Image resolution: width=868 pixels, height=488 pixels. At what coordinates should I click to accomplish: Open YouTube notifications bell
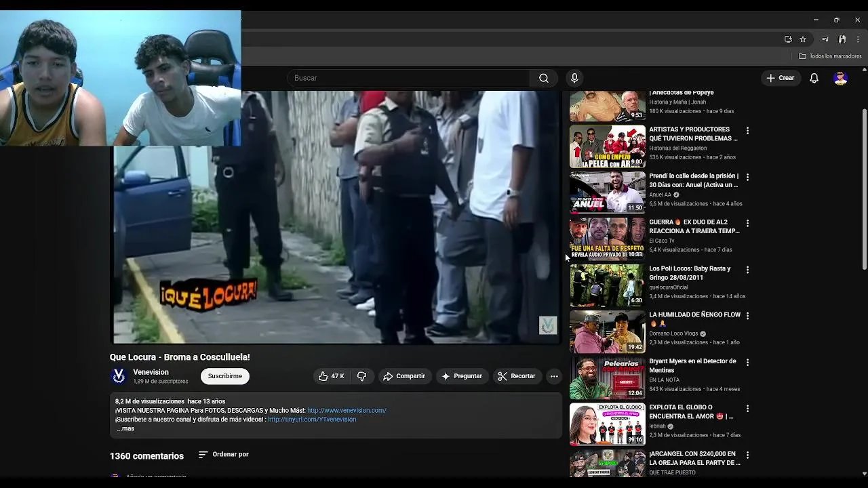coord(814,78)
